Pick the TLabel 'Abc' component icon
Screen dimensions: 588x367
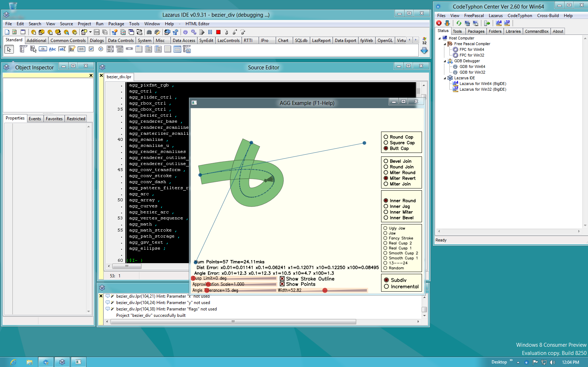pos(53,49)
